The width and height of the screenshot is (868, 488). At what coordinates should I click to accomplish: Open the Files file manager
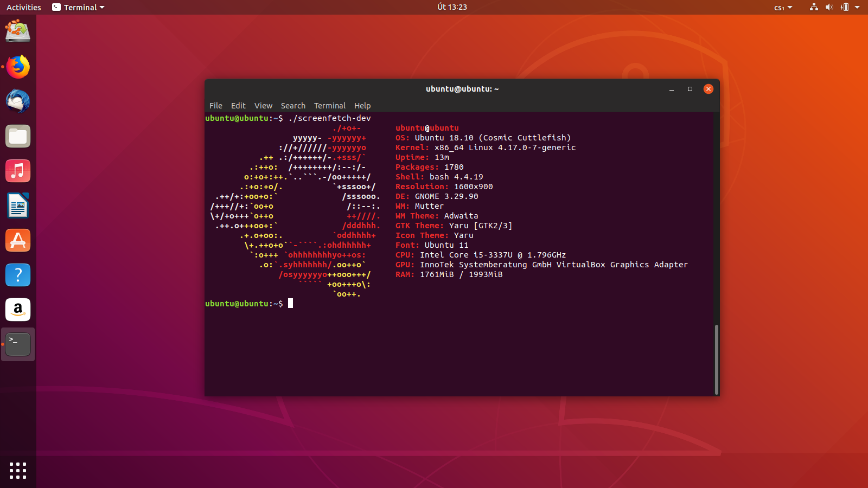(18, 136)
